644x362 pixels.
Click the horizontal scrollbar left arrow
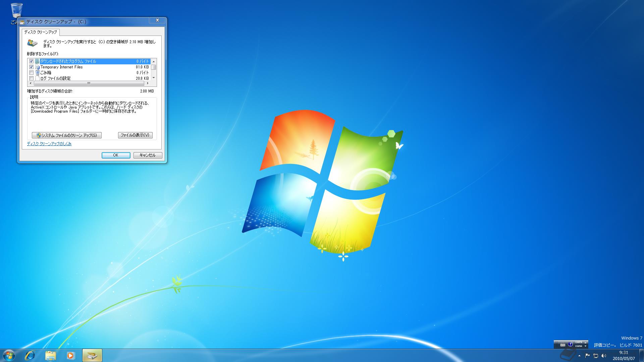tap(31, 83)
